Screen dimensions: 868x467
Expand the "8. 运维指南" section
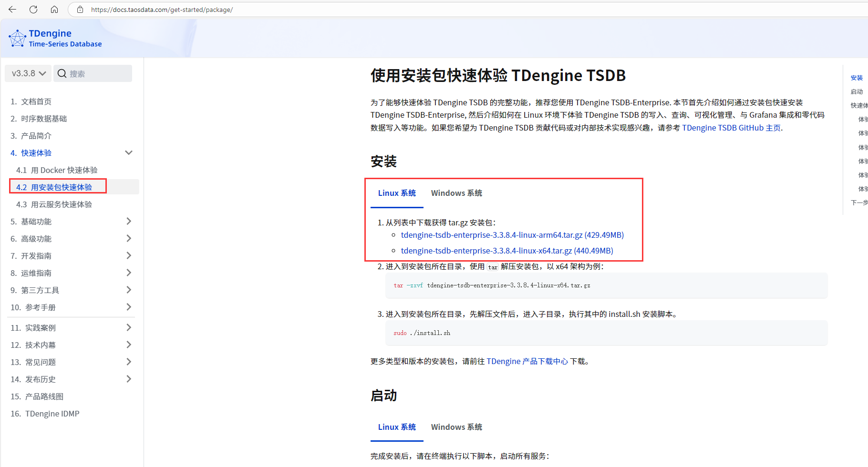point(128,273)
